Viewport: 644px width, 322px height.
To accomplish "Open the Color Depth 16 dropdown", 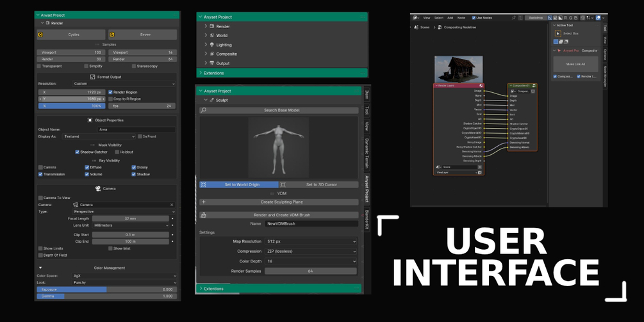I will pos(311,261).
